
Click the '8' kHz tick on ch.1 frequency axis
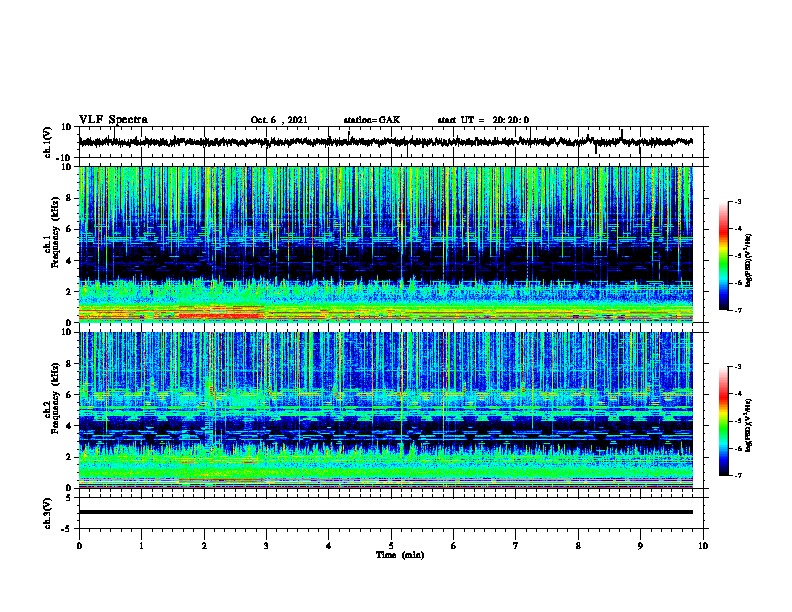(x=70, y=198)
